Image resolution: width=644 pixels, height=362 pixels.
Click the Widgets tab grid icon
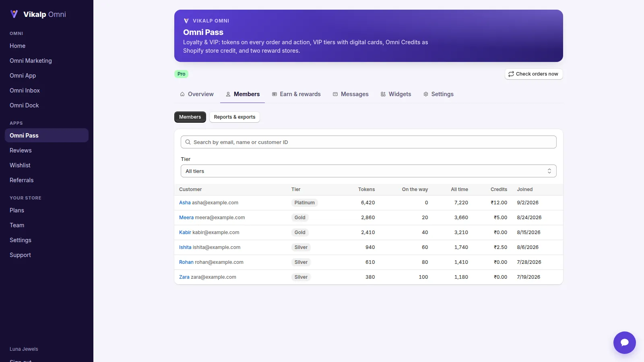[x=383, y=94]
